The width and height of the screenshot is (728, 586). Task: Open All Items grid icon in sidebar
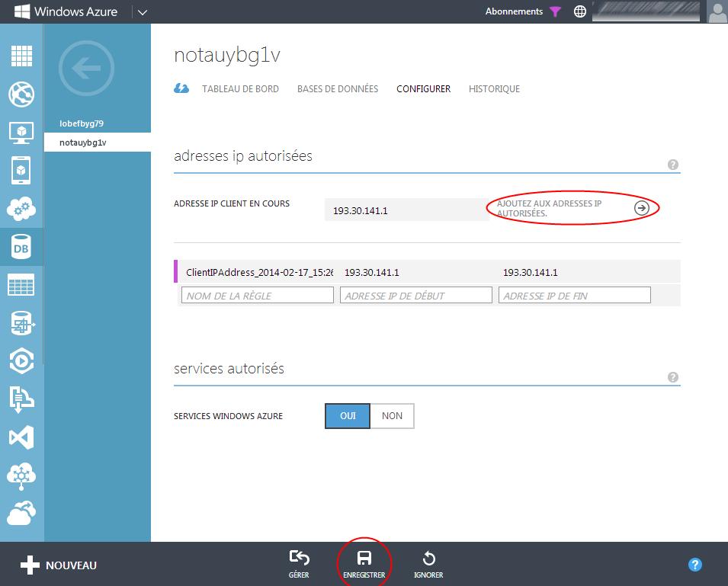point(22,56)
